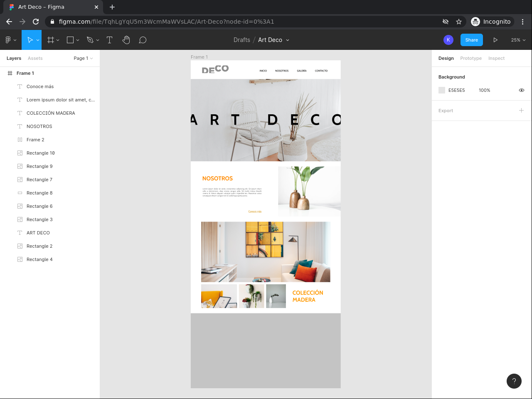Switch to the Prototype tab
Viewport: 532px width, 399px height.
[x=471, y=58]
